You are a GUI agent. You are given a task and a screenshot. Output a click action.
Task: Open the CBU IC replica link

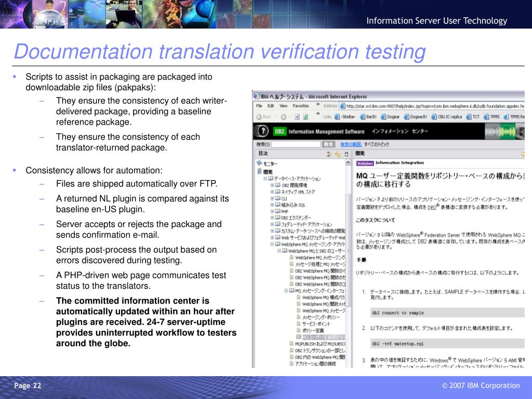click(446, 117)
